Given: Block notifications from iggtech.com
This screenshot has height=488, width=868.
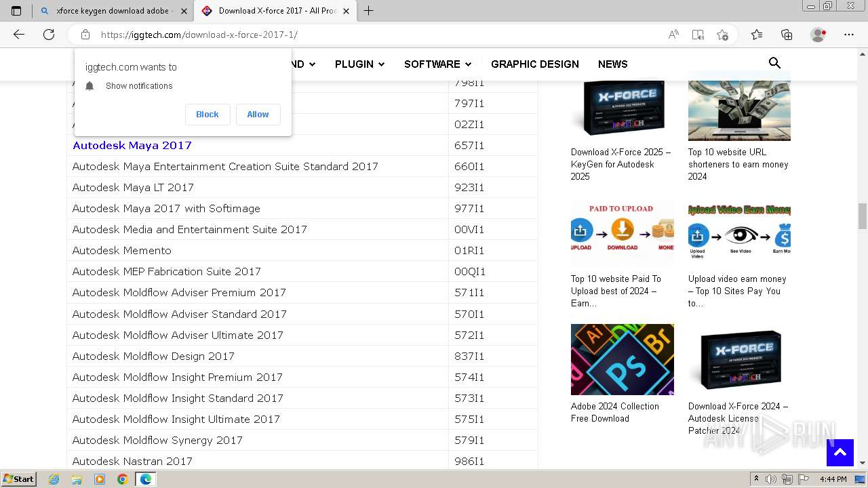Looking at the screenshot, I should tap(208, 115).
